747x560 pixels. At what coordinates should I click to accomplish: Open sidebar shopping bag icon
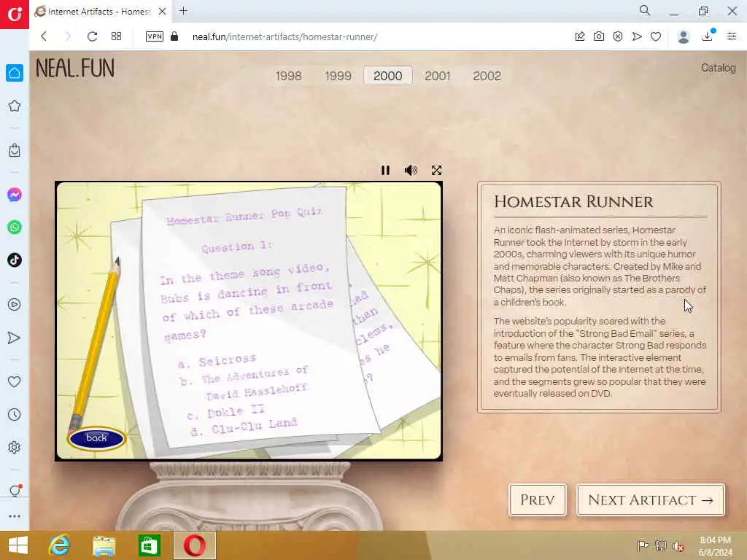15,150
